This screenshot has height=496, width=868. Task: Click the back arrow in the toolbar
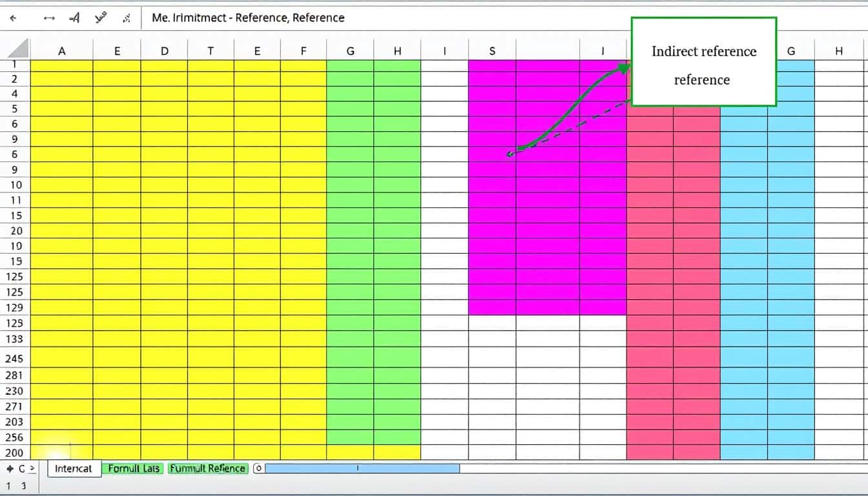(13, 18)
